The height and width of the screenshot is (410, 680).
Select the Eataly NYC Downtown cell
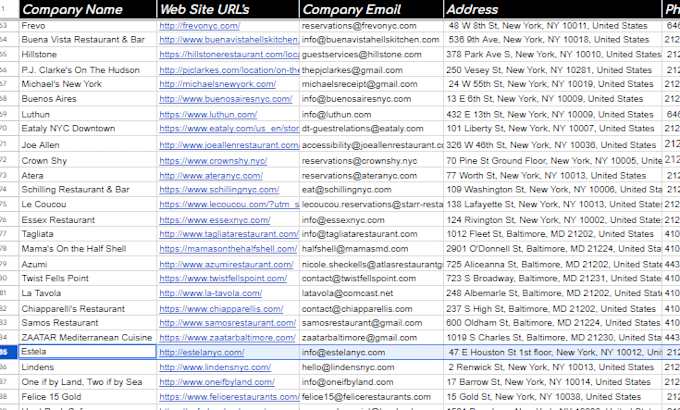(88, 128)
